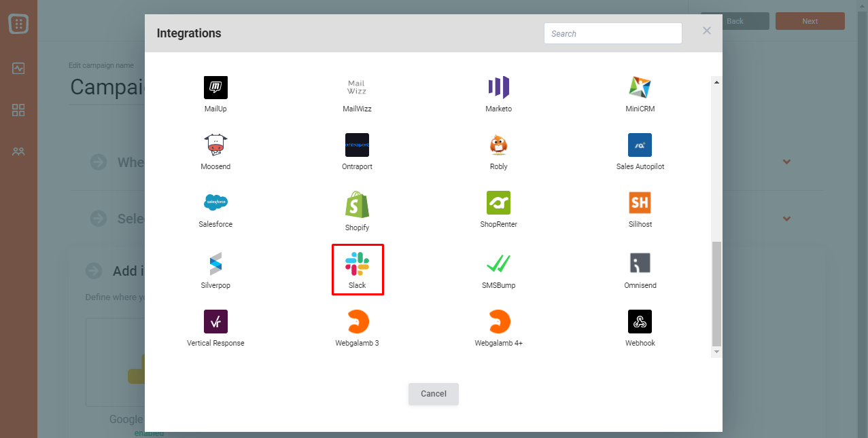Screen dimensions: 868x438
Task: Expand the second collapsed section chevron
Action: [786, 219]
